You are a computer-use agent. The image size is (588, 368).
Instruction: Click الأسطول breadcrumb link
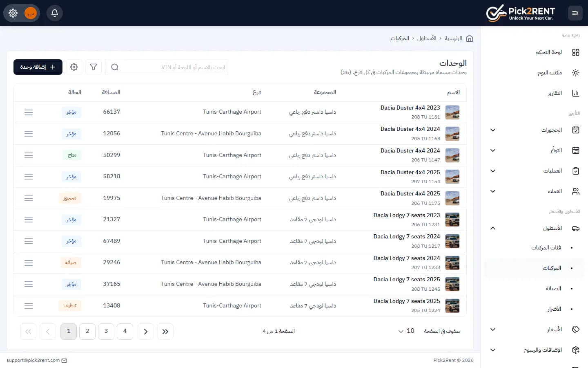(427, 38)
